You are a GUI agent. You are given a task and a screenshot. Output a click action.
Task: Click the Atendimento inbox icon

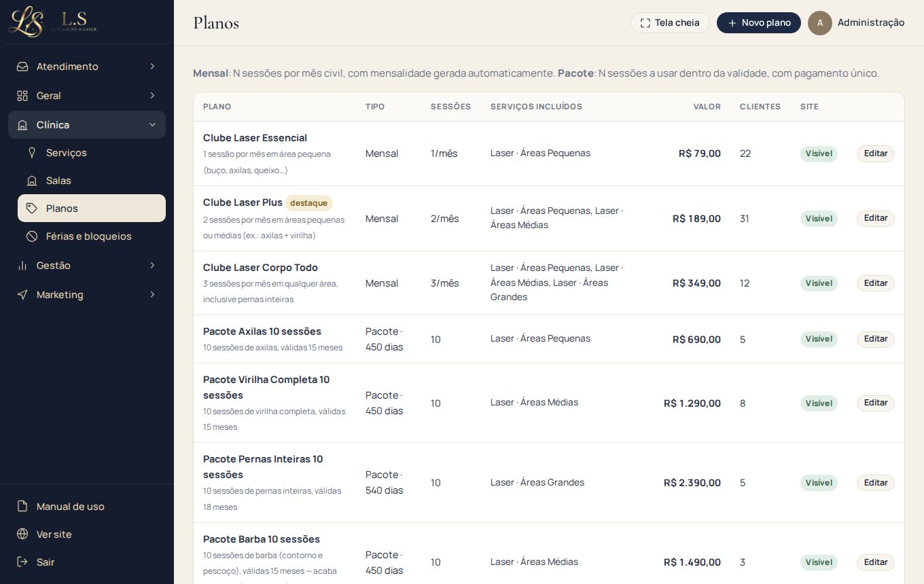coord(22,67)
